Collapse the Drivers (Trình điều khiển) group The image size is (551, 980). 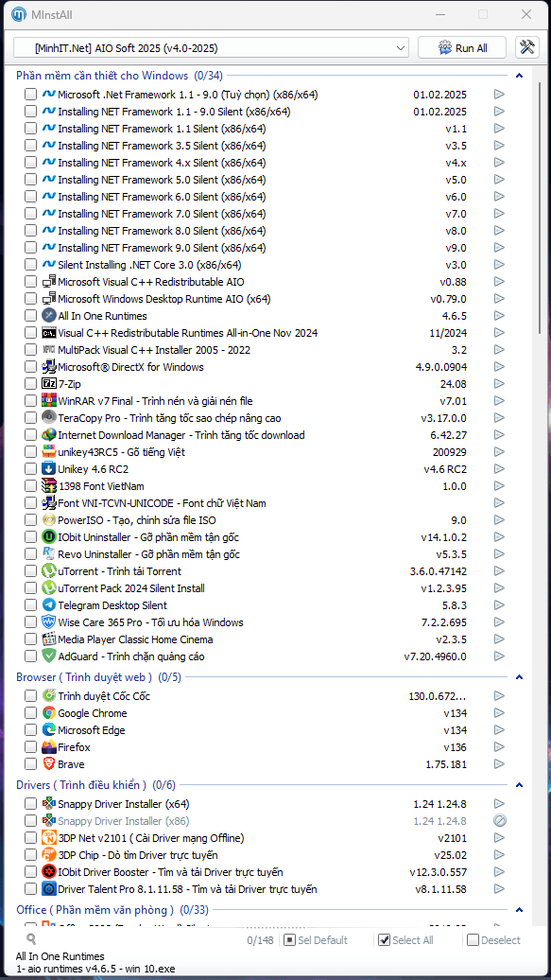519,784
